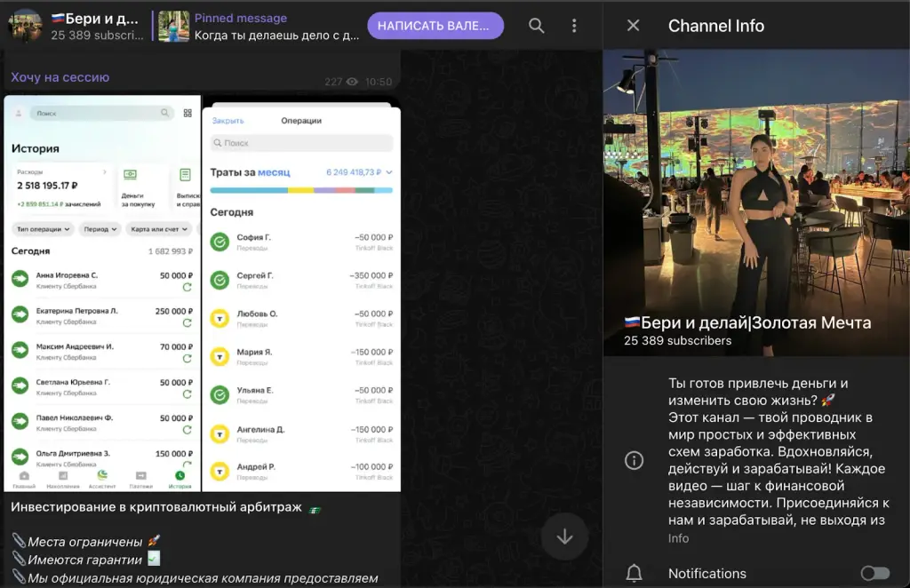Open the pinned message bar
Image resolution: width=910 pixels, height=588 pixels.
click(259, 26)
